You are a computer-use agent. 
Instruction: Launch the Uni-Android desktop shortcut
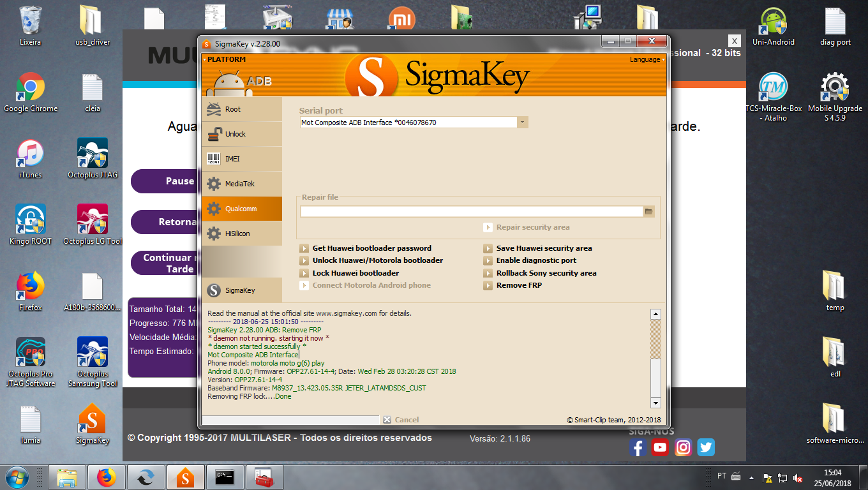(774, 26)
